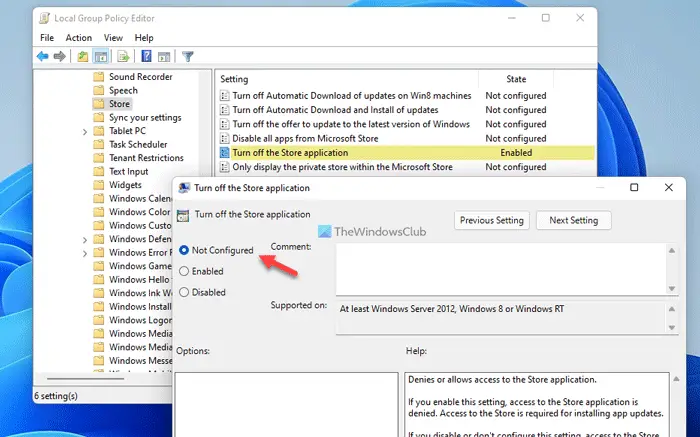Open the Help book toolbar icon

pos(146,57)
